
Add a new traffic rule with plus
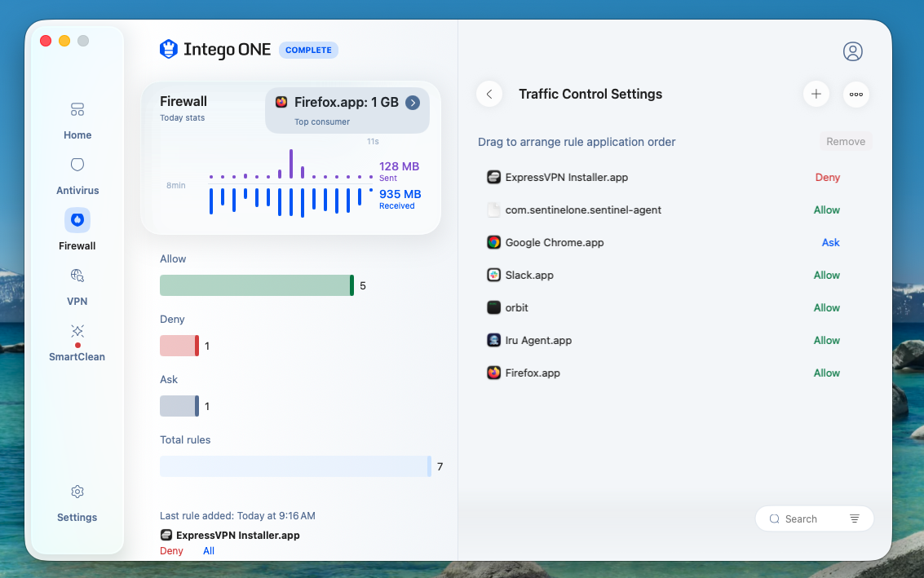pyautogui.click(x=816, y=95)
